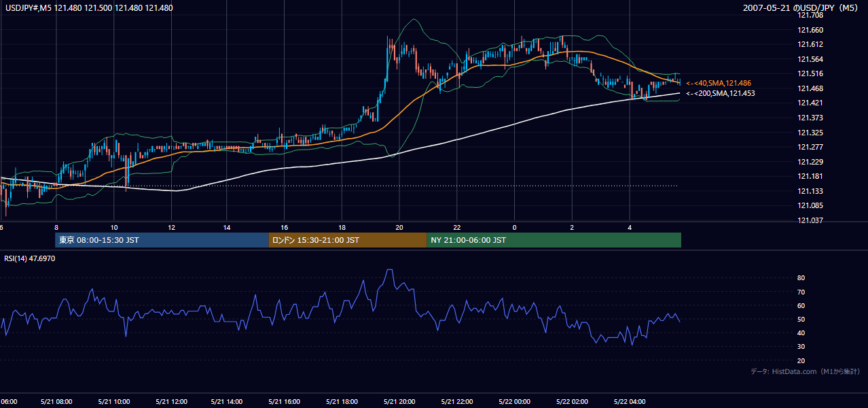868x408 pixels.
Task: Click price axis value 121.325
Action: click(x=811, y=133)
